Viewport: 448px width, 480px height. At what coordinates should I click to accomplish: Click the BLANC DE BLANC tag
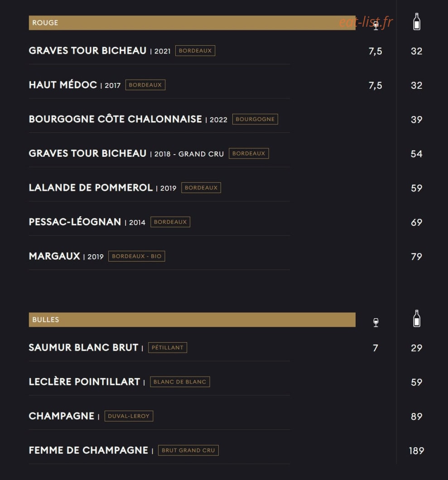(x=180, y=382)
